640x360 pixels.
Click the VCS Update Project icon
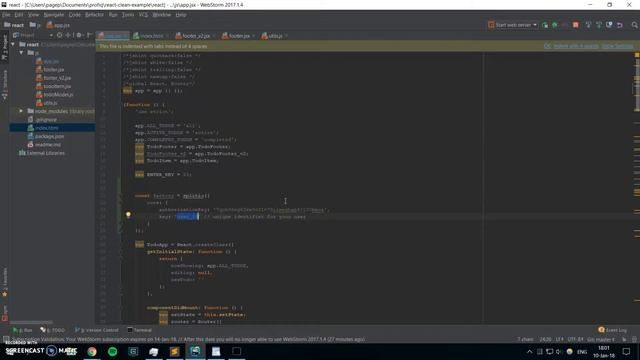[588, 25]
